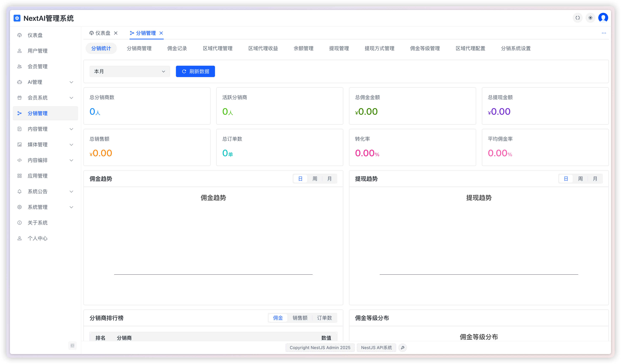Click the 应用管理 grid icon
Viewport: 621px width, 364px height.
coord(20,176)
